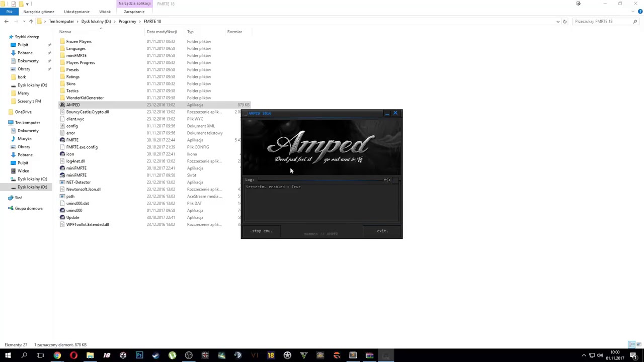644x362 pixels.
Task: Sort by Typ column header
Action: pos(190,32)
